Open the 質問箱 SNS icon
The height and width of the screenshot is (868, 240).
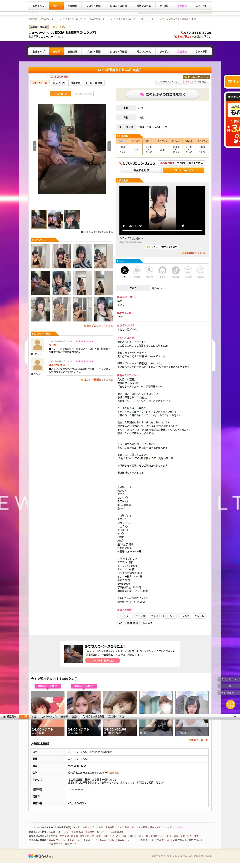136,270
